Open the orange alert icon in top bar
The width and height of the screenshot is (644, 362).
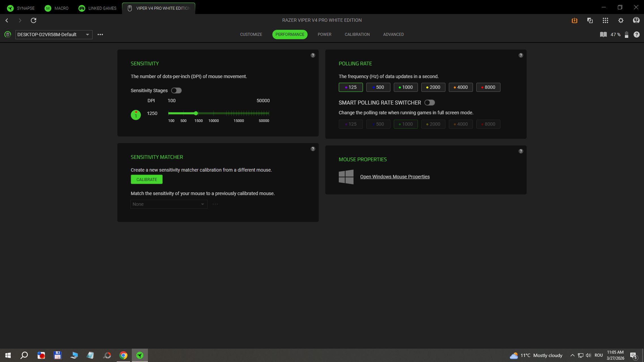tap(574, 20)
